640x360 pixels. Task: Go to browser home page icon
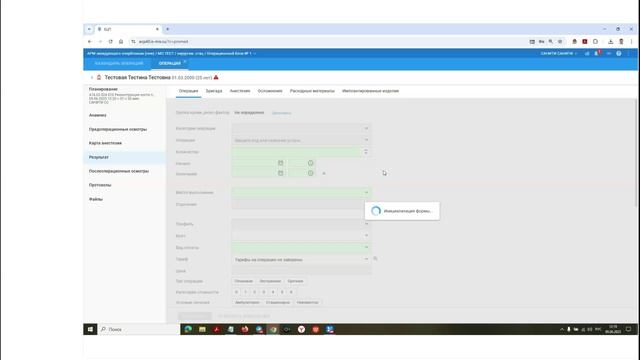pos(121,41)
